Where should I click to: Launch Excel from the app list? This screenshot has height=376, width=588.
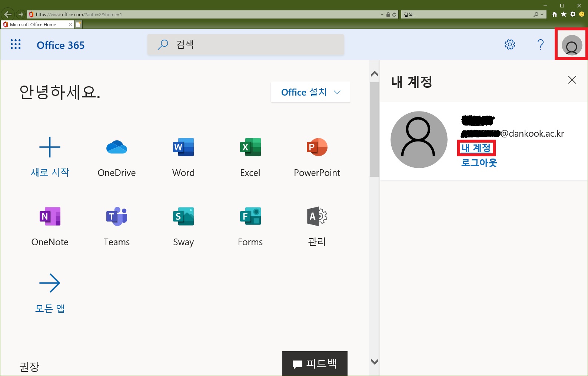(250, 147)
